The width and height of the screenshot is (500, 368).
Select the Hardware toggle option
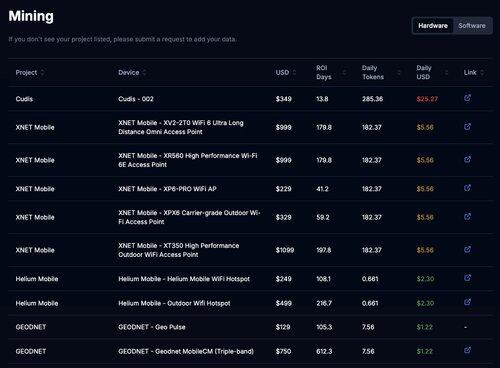click(x=433, y=26)
